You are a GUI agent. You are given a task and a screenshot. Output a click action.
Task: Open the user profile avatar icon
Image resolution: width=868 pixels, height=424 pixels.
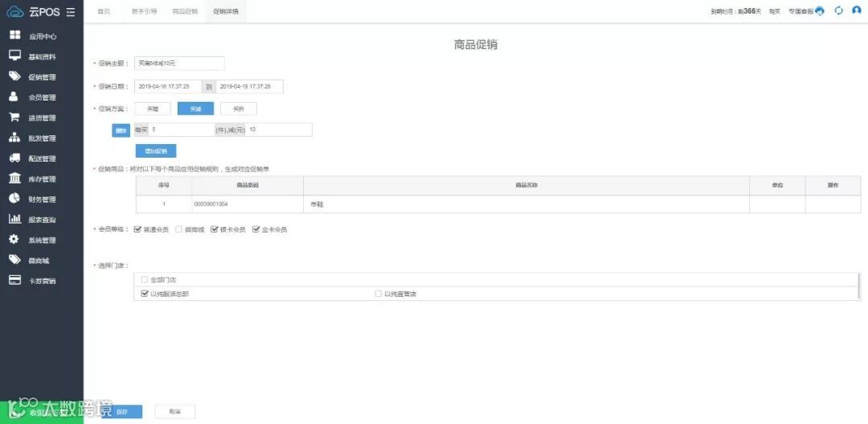857,10
